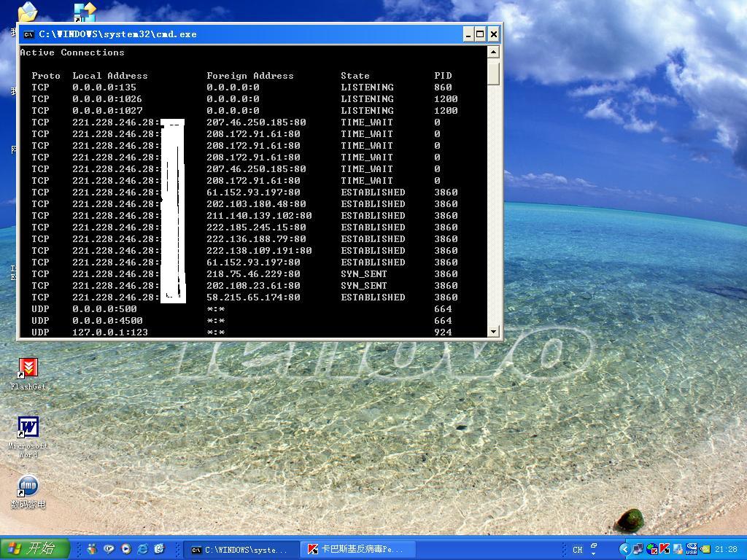Click the "State" column header
This screenshot has height=560, width=747.
355,76
